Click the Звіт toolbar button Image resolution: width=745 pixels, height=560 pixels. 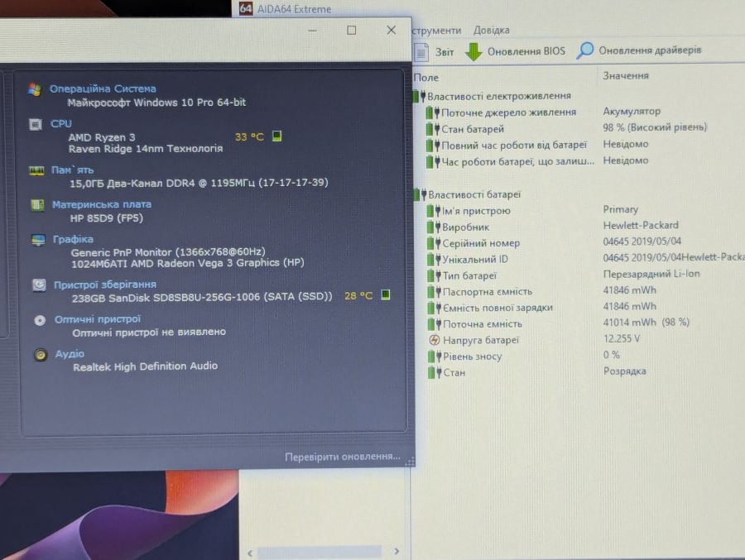pyautogui.click(x=435, y=52)
